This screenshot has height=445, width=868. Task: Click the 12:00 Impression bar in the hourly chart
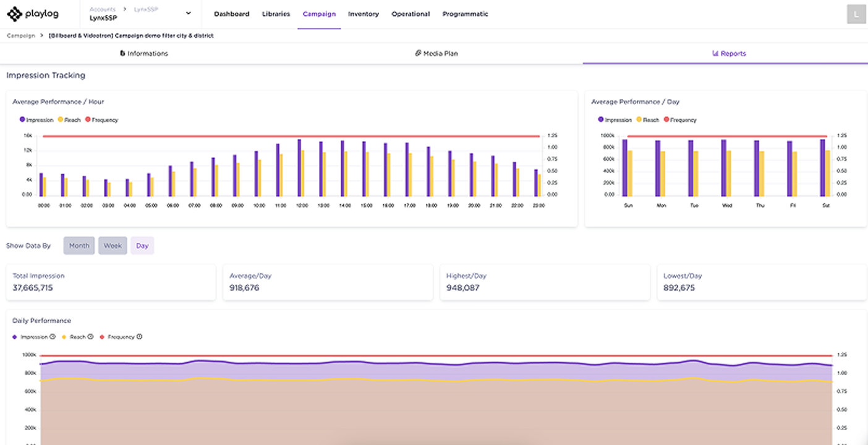299,167
